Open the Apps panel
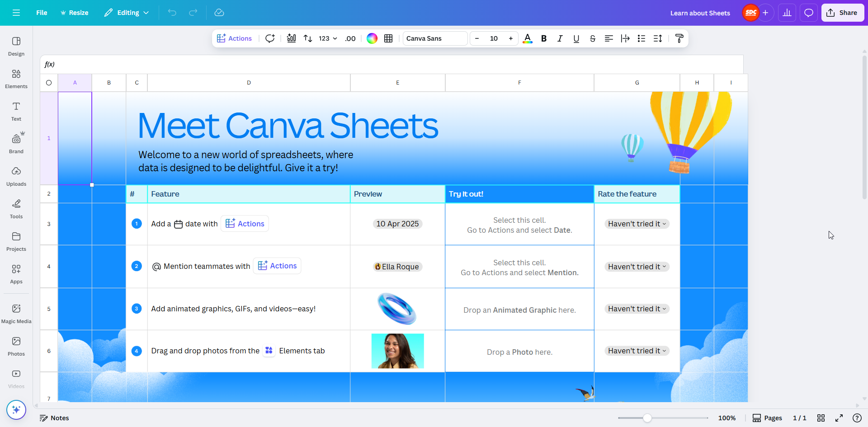Screen dimensions: 868x427 16,274
